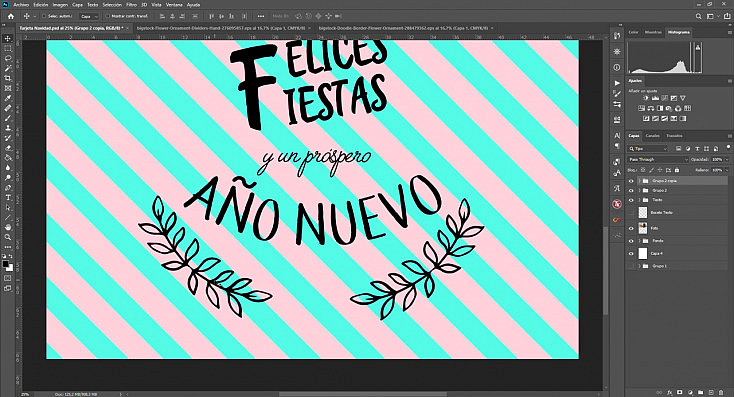
Task: Select the Paint Bucket tool
Action: [x=7, y=158]
